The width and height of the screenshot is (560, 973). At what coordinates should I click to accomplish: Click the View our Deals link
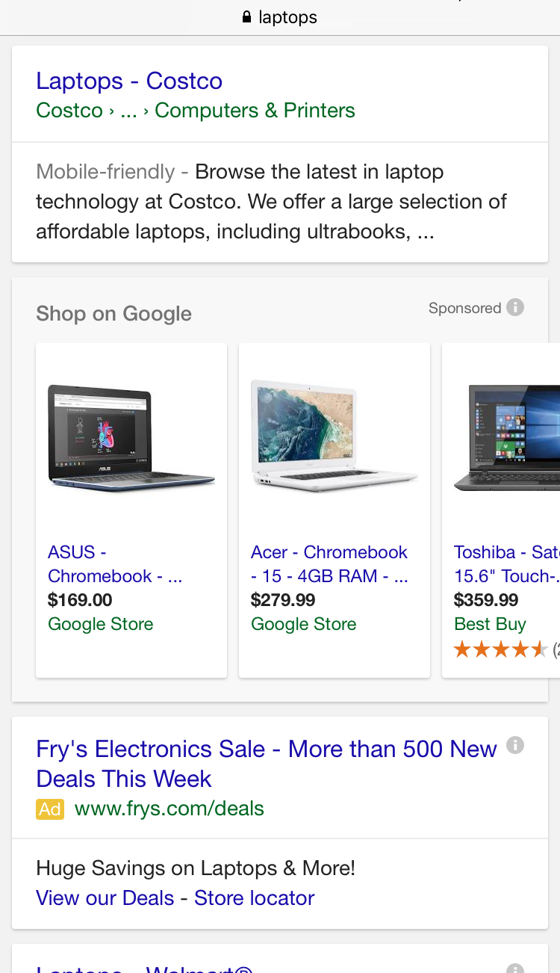[x=105, y=898]
